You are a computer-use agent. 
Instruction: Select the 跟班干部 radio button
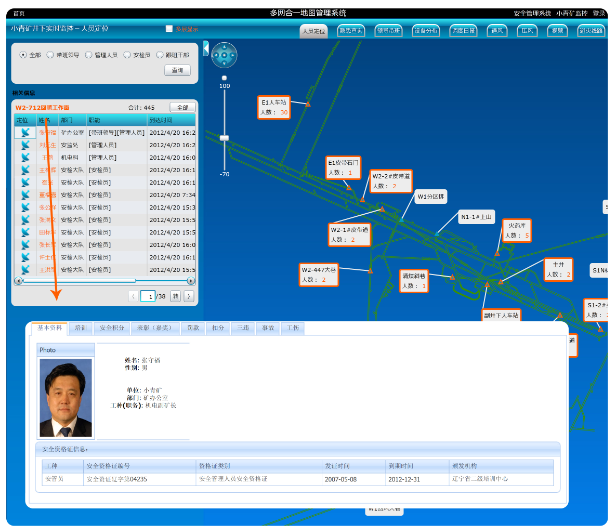point(159,55)
